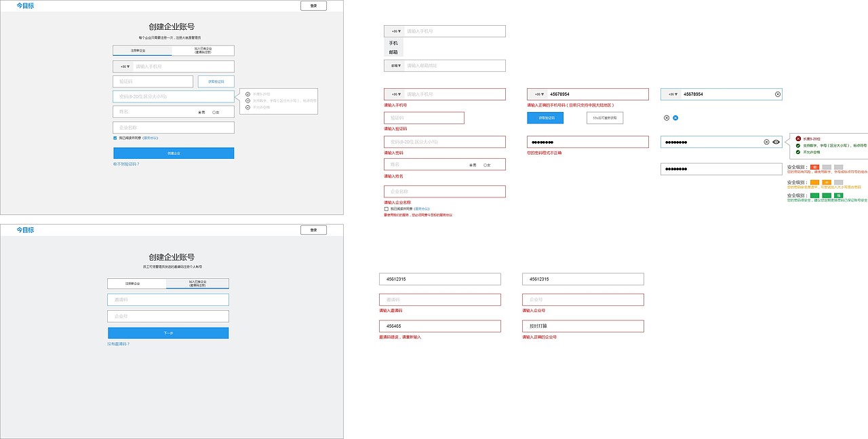
Task: Open the 邮箱 type dropdown
Action: [396, 66]
